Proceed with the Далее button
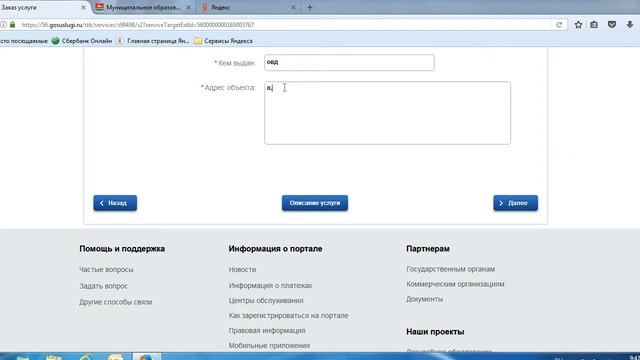Viewport: 640px width, 360px height. click(x=515, y=203)
